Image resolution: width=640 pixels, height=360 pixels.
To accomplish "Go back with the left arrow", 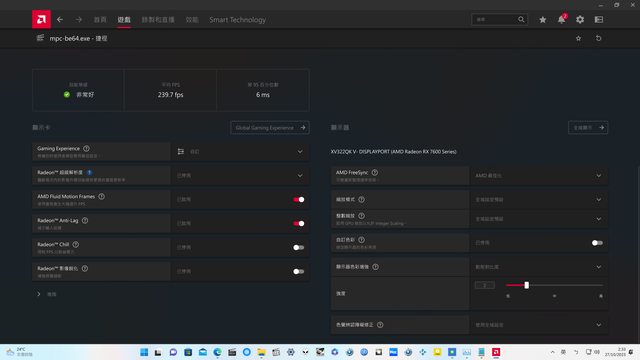I will click(60, 20).
